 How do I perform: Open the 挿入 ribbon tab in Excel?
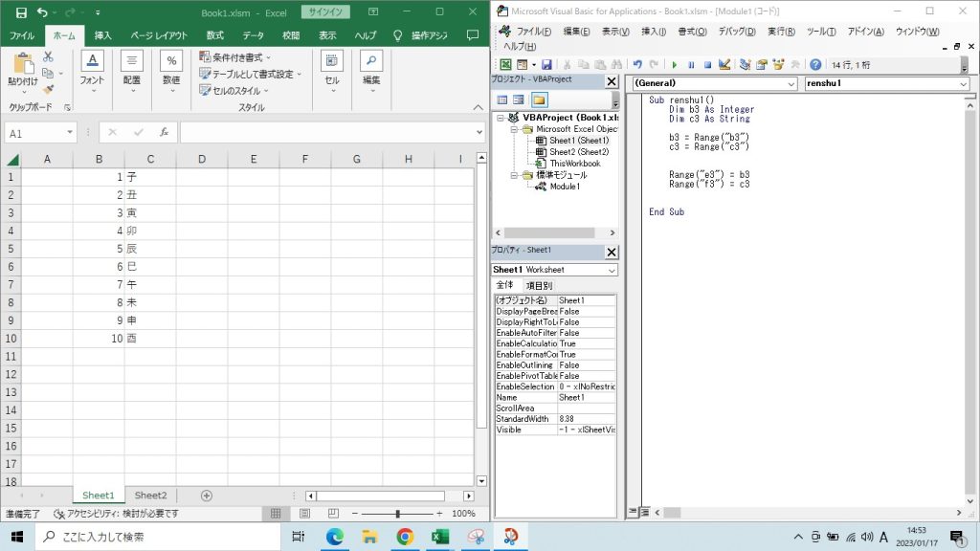[102, 35]
